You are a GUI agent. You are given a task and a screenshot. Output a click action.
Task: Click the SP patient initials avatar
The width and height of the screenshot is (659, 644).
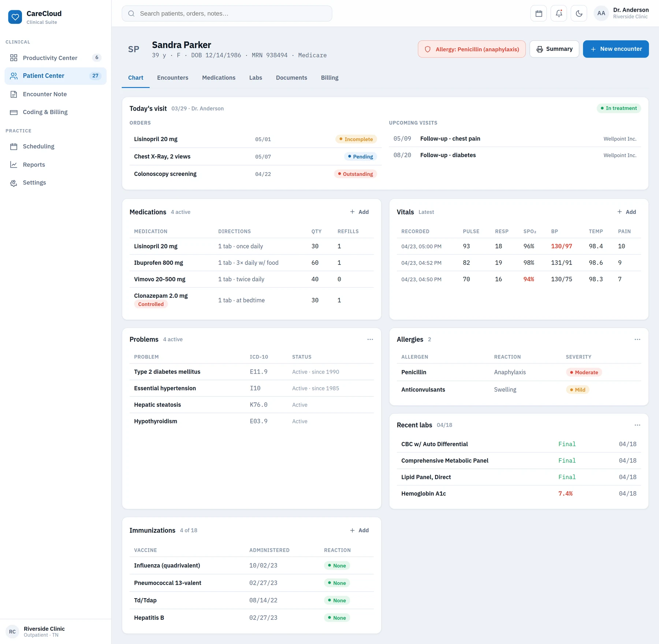[134, 49]
